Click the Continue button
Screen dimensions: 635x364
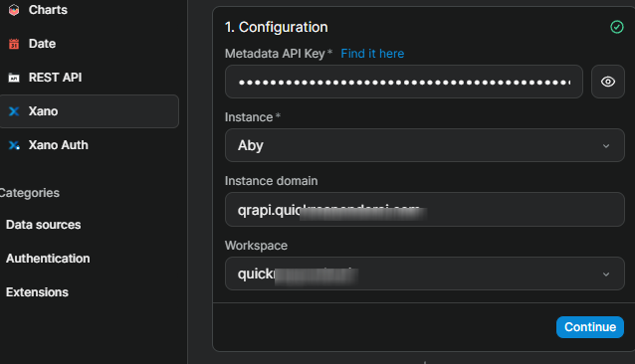point(589,327)
